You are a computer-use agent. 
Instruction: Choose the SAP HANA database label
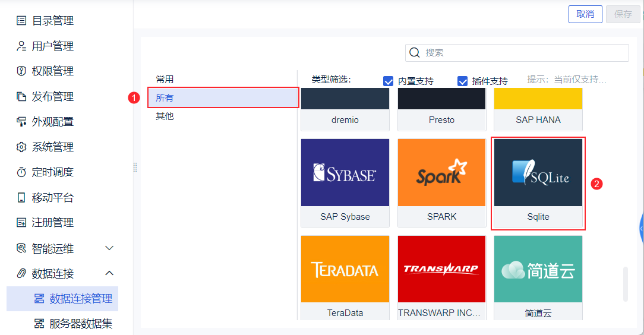pos(538,120)
